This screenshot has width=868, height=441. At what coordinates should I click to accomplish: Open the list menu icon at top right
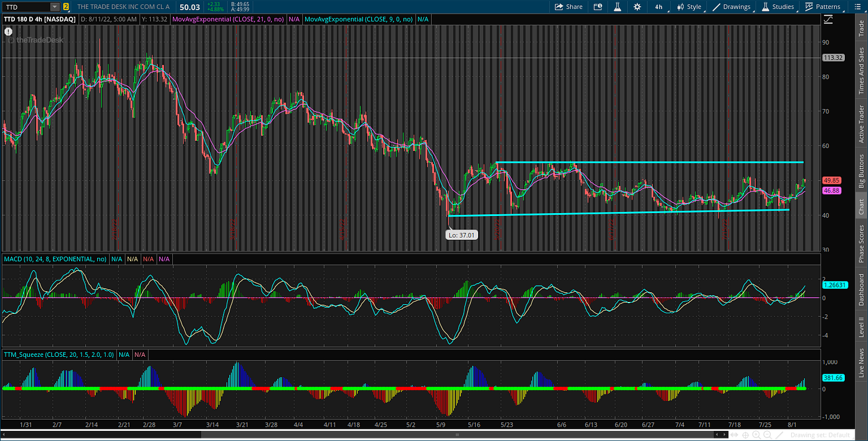(x=858, y=7)
